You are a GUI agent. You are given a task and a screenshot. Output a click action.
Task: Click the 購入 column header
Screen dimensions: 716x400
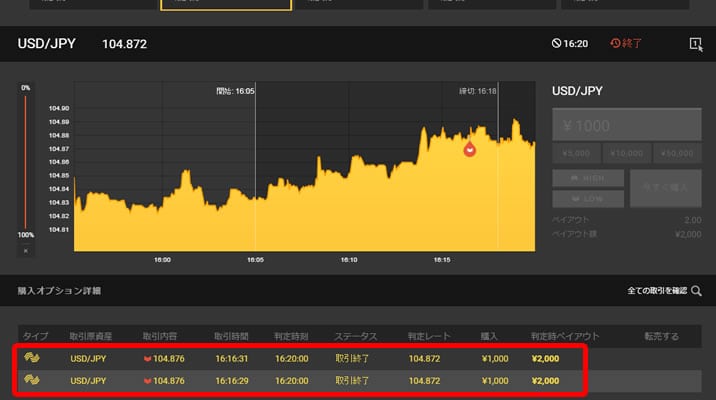pyautogui.click(x=489, y=337)
